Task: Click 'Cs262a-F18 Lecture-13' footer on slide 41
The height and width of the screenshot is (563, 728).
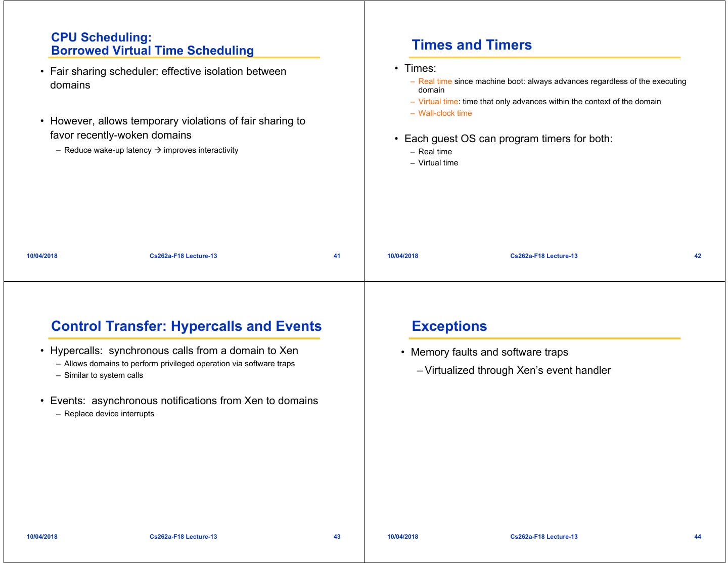Action: click(184, 256)
